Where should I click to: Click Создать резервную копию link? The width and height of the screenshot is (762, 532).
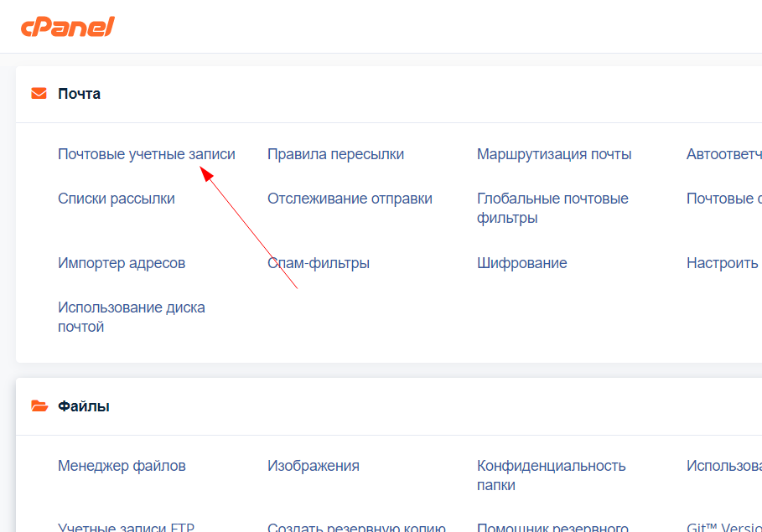[x=356, y=527]
